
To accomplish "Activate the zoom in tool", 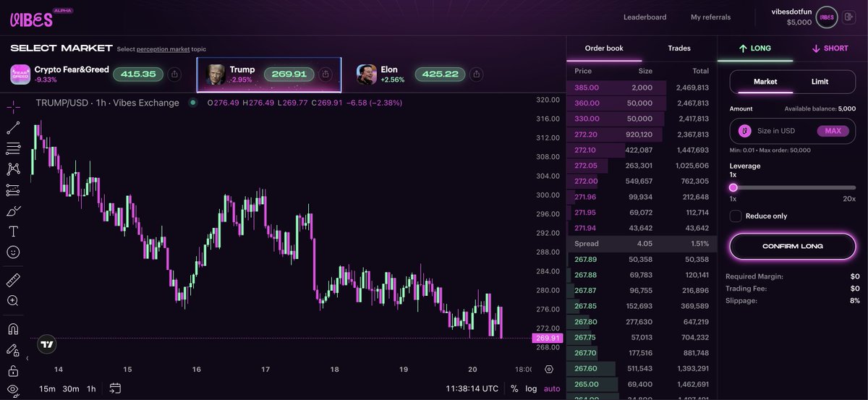I will coord(13,301).
